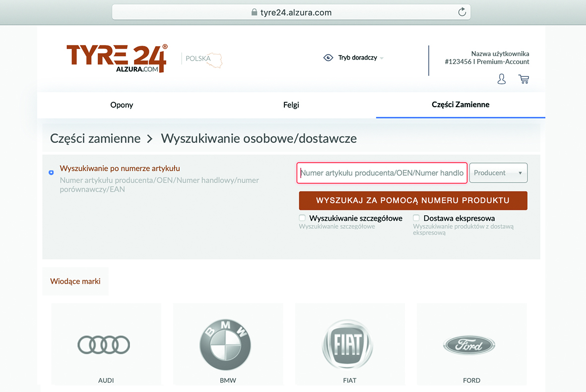Select the Audi four-rings logo

pyautogui.click(x=104, y=344)
